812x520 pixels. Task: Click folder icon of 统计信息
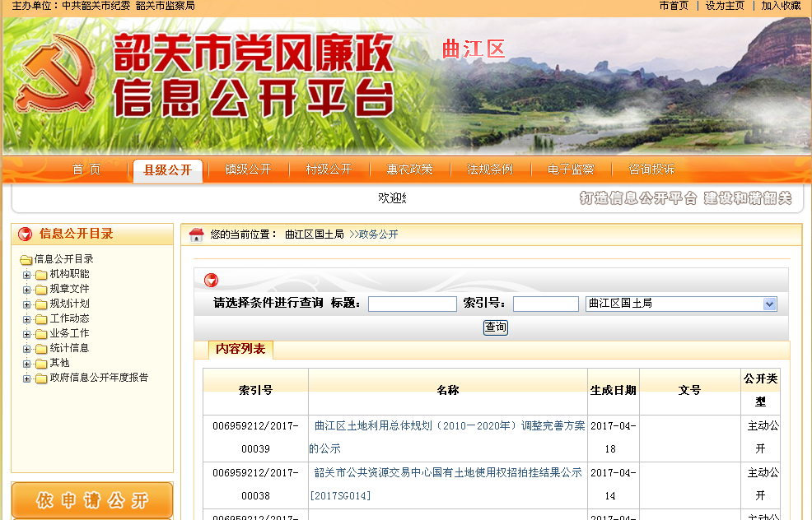(x=41, y=349)
